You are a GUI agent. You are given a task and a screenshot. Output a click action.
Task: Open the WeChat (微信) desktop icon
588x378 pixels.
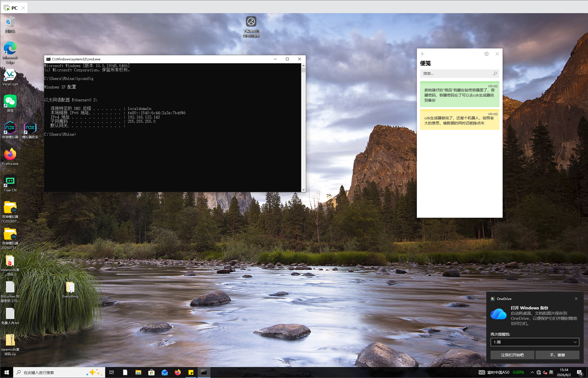(x=10, y=103)
